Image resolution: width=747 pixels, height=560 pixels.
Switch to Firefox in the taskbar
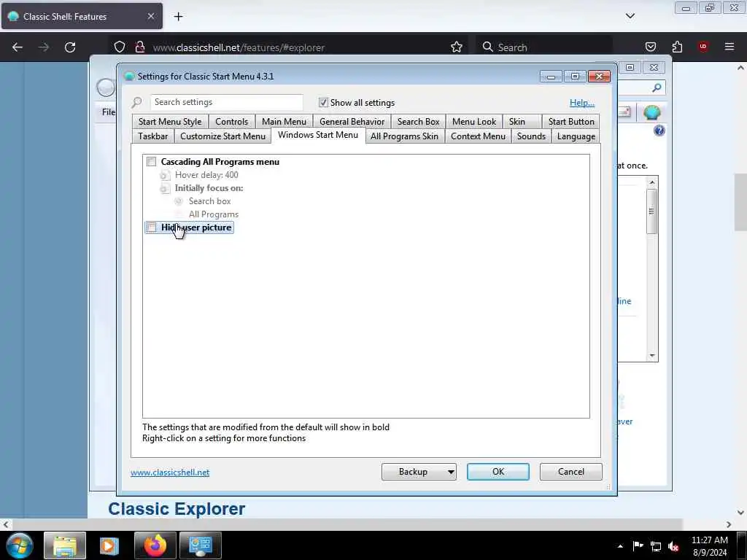(x=155, y=545)
